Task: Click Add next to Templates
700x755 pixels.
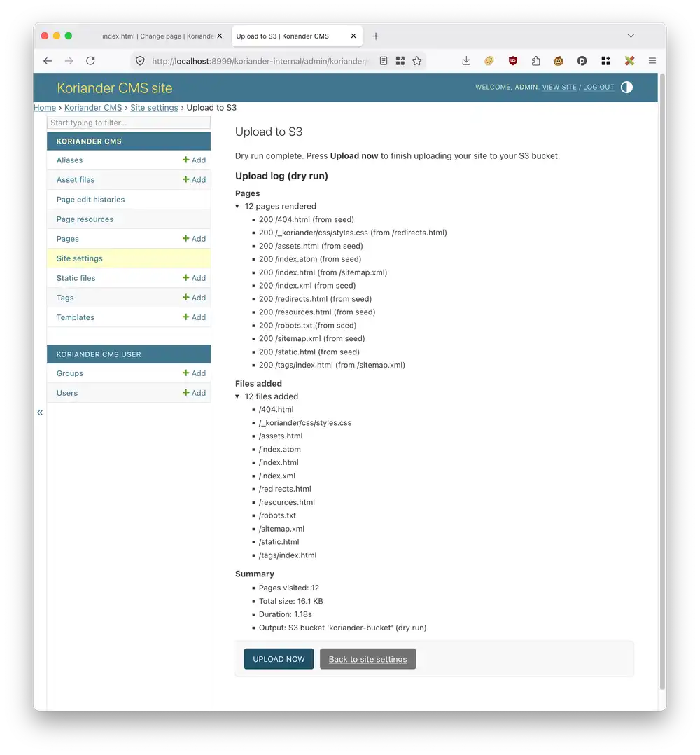Action: 195,317
